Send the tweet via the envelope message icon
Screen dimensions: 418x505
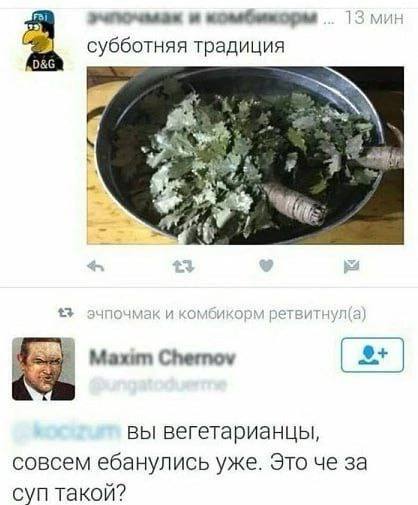352,266
